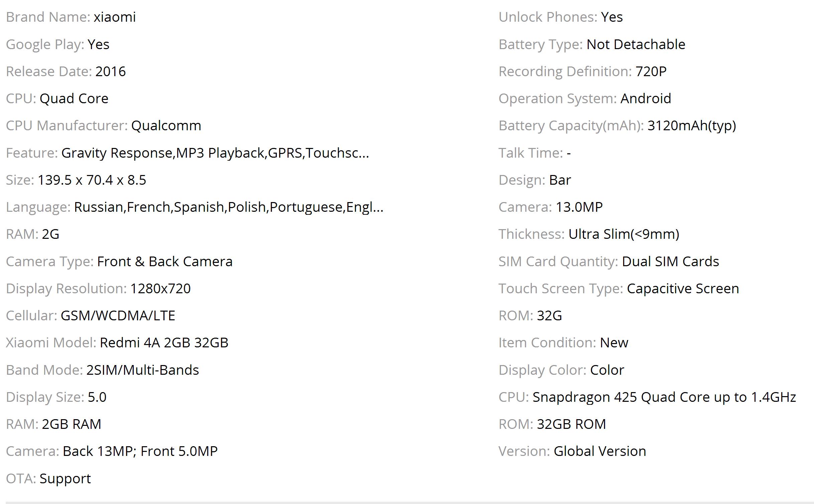Screen dimensions: 814x504
Task: Click the Size 139.5 x 70.4 x 8.5 value
Action: (92, 180)
